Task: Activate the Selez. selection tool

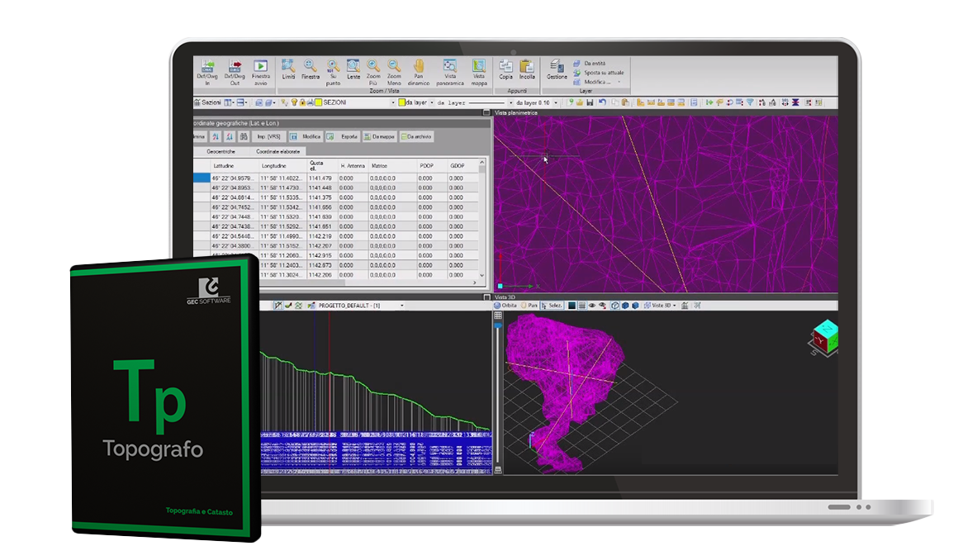Action: point(552,306)
